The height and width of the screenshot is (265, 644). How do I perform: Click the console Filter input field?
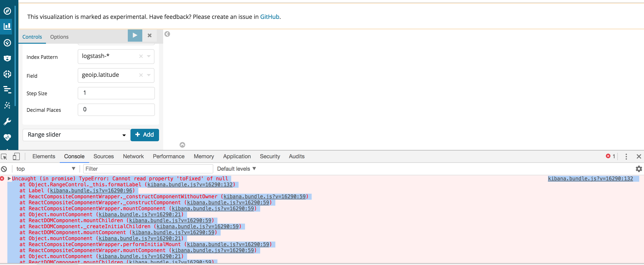148,169
